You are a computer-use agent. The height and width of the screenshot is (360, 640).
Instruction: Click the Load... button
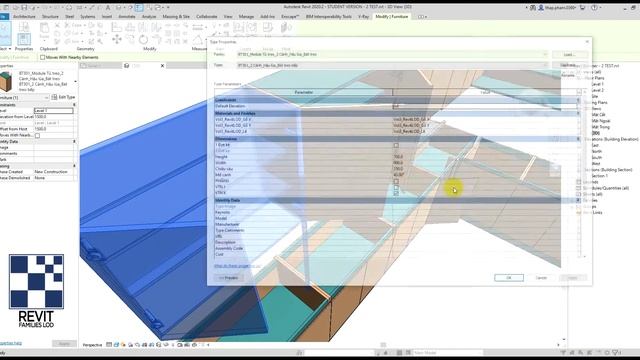tap(570, 54)
